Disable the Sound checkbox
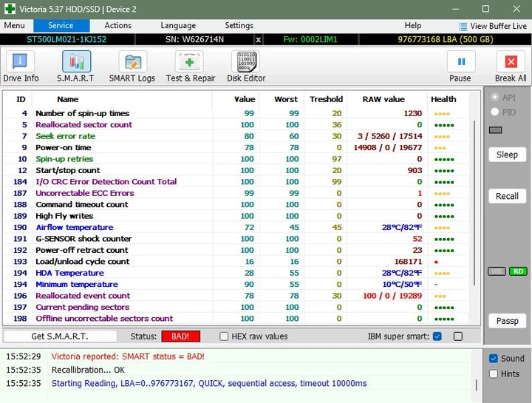This screenshot has height=403, width=532. (494, 359)
